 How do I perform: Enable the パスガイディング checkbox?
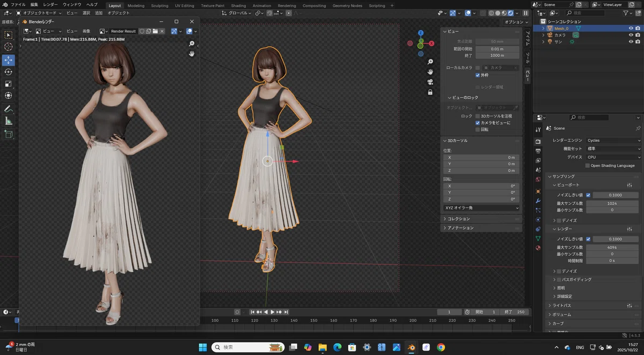click(559, 279)
